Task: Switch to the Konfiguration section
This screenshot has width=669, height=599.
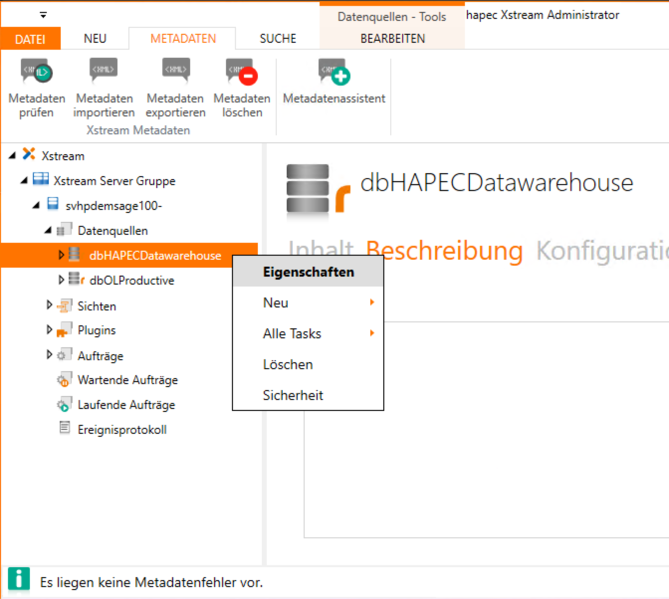Action: pyautogui.click(x=602, y=251)
